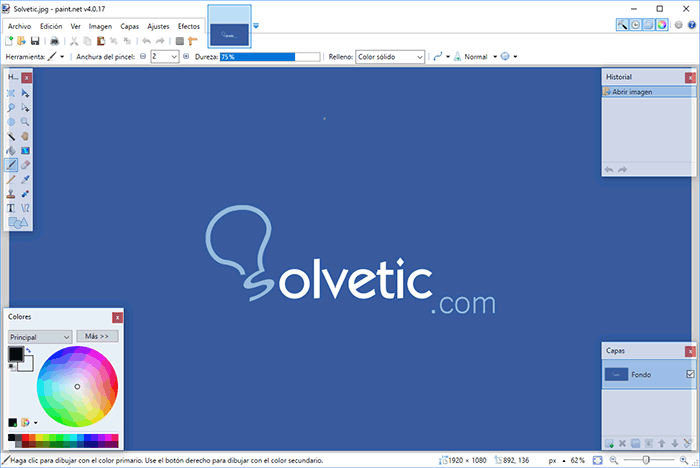Adjust the zoom slider in status bar
Viewport: 700px width, 468px height.
pyautogui.click(x=649, y=460)
